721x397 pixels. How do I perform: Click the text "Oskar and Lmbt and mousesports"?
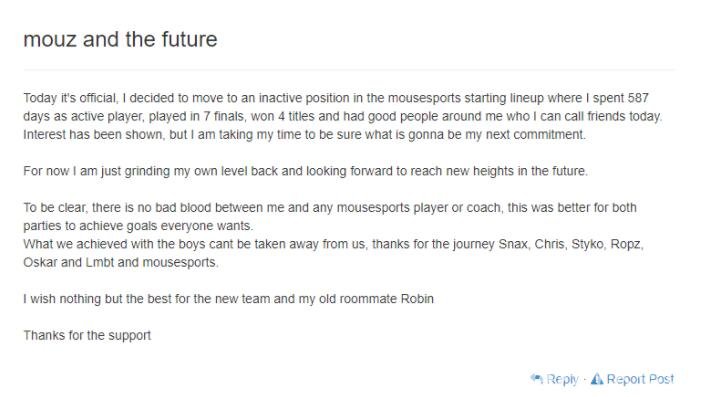[x=120, y=263]
